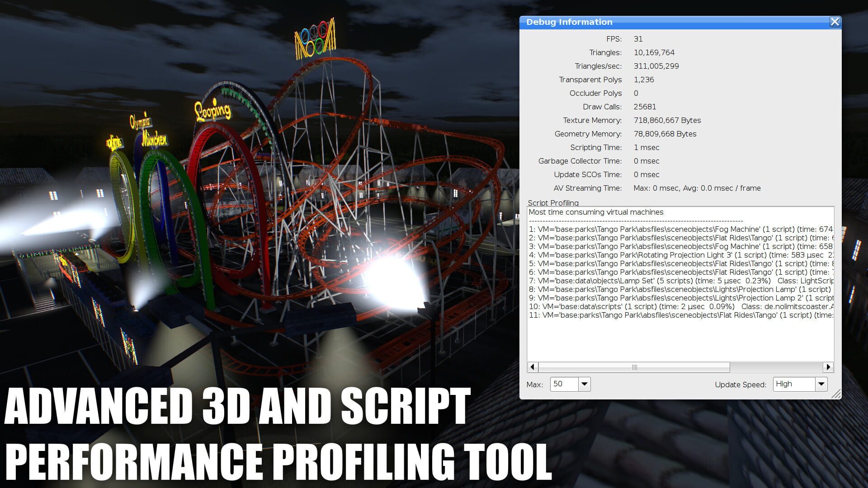Viewport: 868px width, 488px height.
Task: Select the 'High' value in the Update Speed box
Action: (x=793, y=384)
